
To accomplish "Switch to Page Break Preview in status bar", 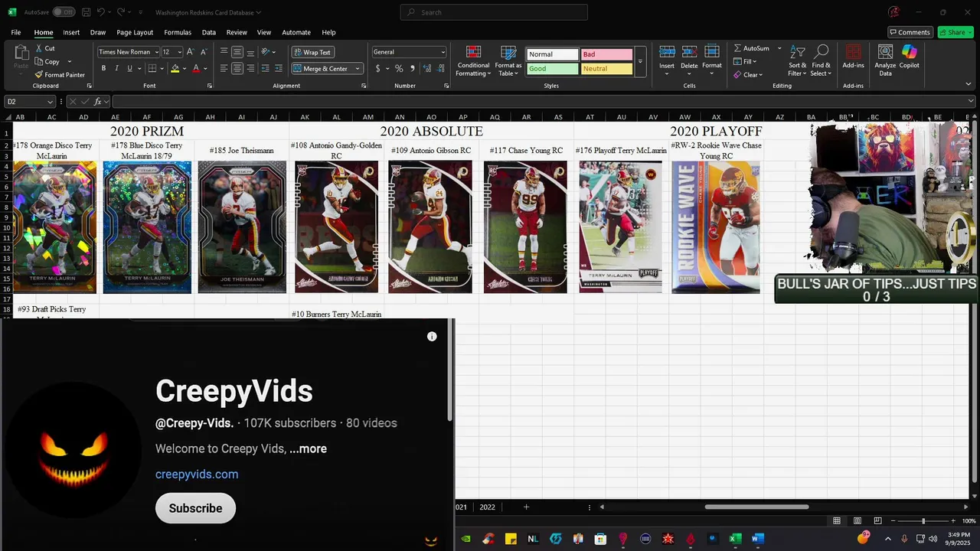I will (x=878, y=521).
